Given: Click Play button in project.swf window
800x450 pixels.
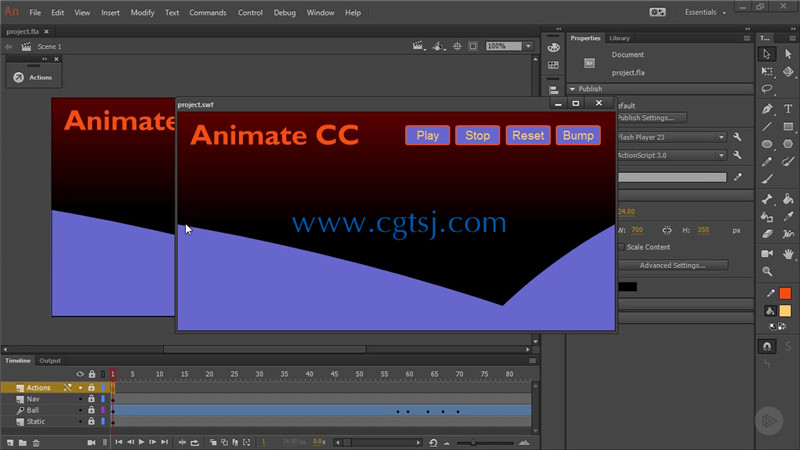Looking at the screenshot, I should coord(428,135).
